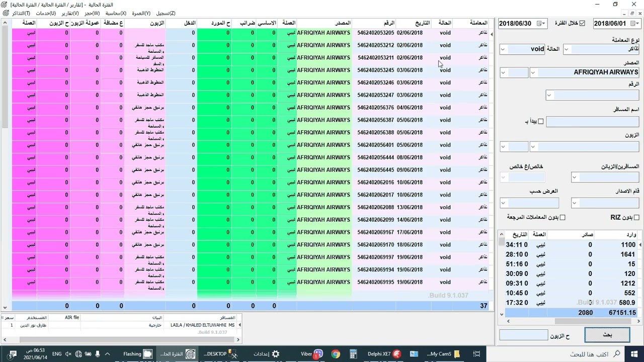Image resolution: width=644 pixels, height=362 pixels.
Task: Click the scroll-down arrow of the main grid
Action: point(5,307)
